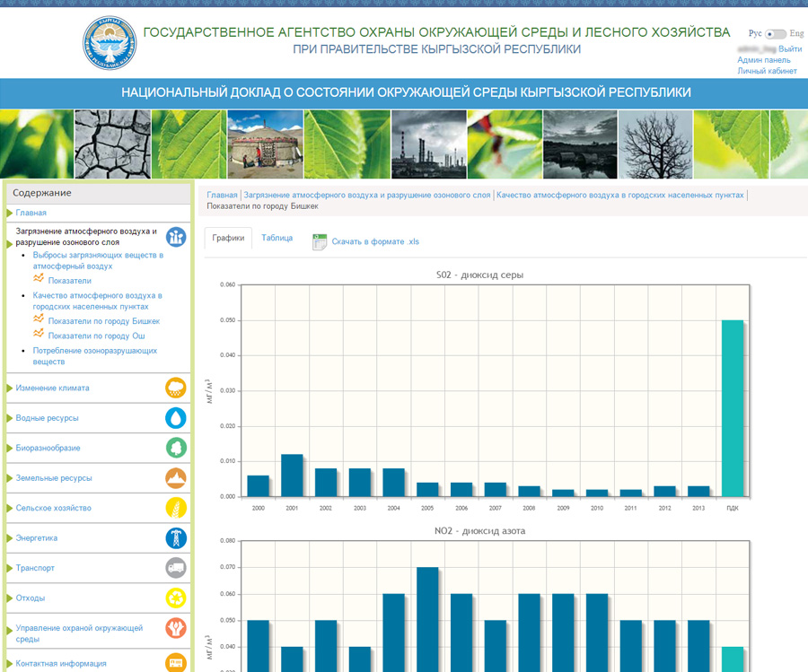Screen dimensions: 808x672
Task: Expand the Земельные ресурсы arrow
Action: tap(9, 478)
